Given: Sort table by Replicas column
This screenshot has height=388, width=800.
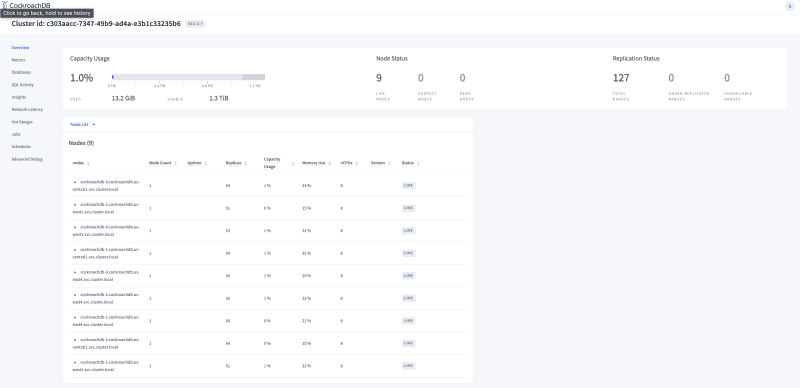Looking at the screenshot, I should 237,163.
